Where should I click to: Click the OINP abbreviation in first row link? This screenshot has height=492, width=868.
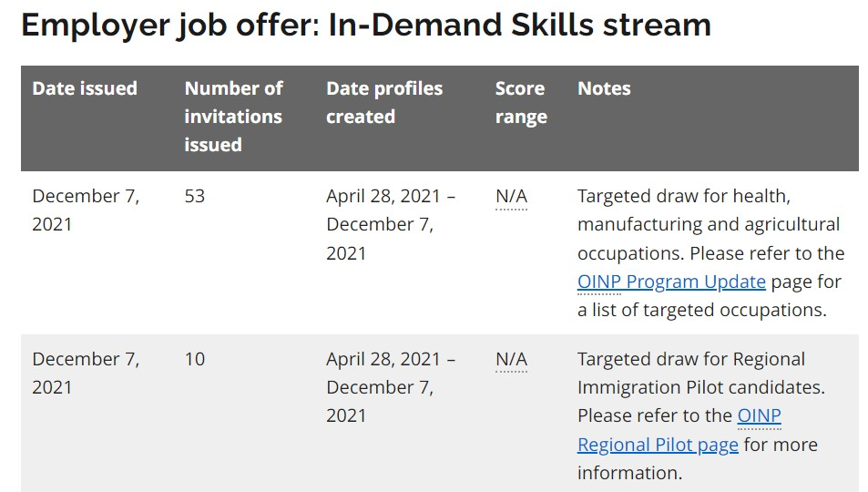click(599, 282)
